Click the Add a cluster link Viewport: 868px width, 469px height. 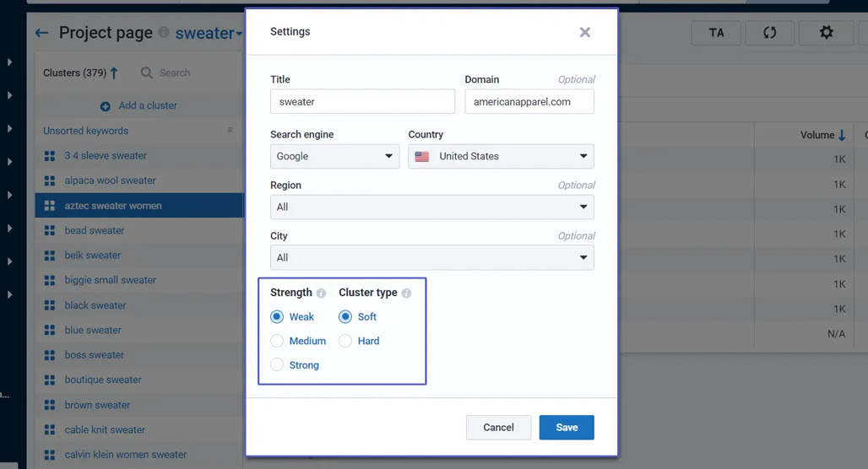148,105
